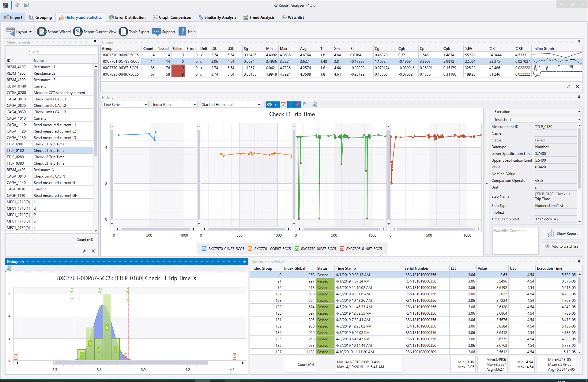Click the window layout icon beside home
This screenshot has height=382, width=588.
pos(26,5)
